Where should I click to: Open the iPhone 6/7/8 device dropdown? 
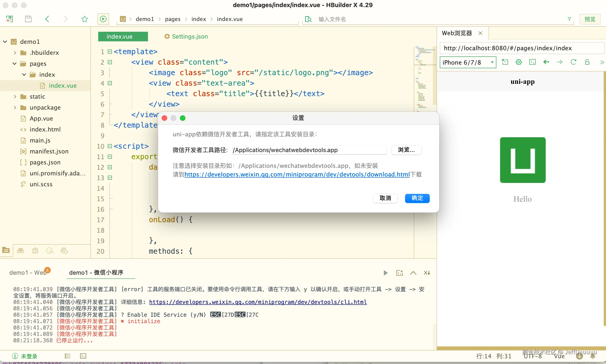click(468, 62)
